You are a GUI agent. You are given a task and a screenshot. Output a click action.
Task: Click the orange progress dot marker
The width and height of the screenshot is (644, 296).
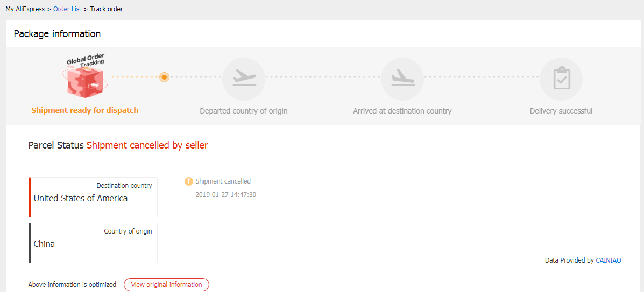click(165, 77)
